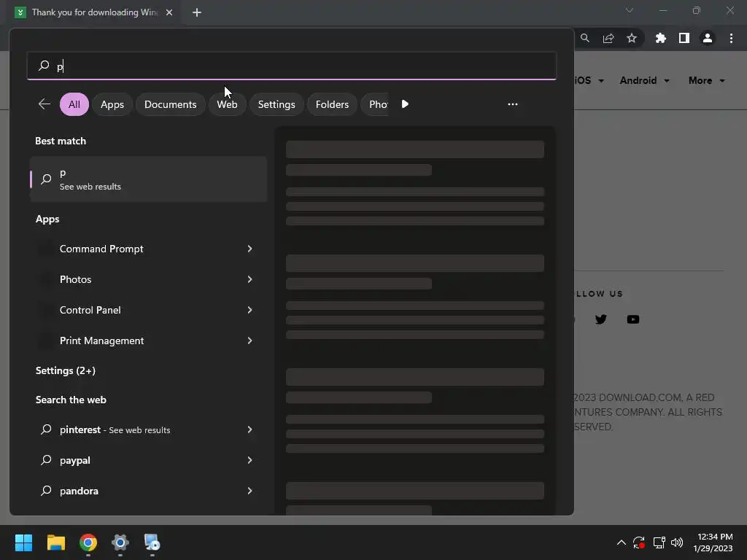The image size is (747, 560).
Task: Select the All filter chip
Action: [x=74, y=104]
